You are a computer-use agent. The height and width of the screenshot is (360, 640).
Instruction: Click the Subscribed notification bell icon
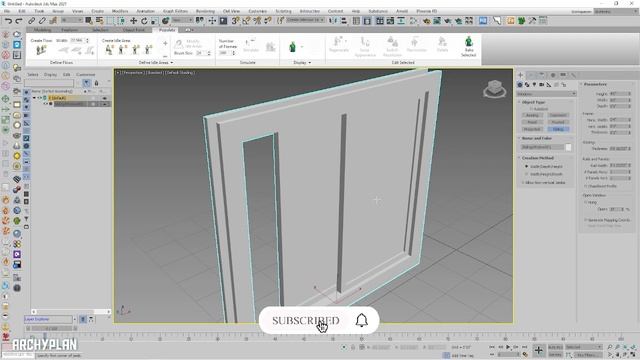pyautogui.click(x=362, y=320)
